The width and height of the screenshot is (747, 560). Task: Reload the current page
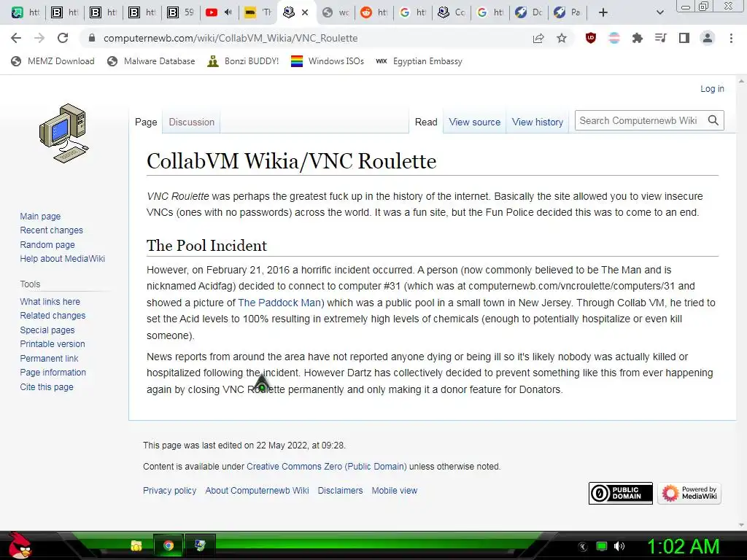[x=63, y=38]
